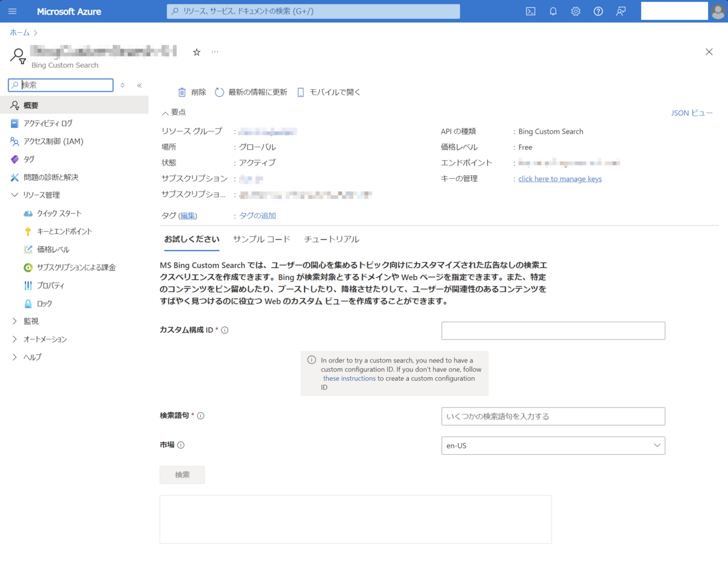Open the JSON ビュー link
Viewport: 728px width, 562px height.
(x=692, y=113)
